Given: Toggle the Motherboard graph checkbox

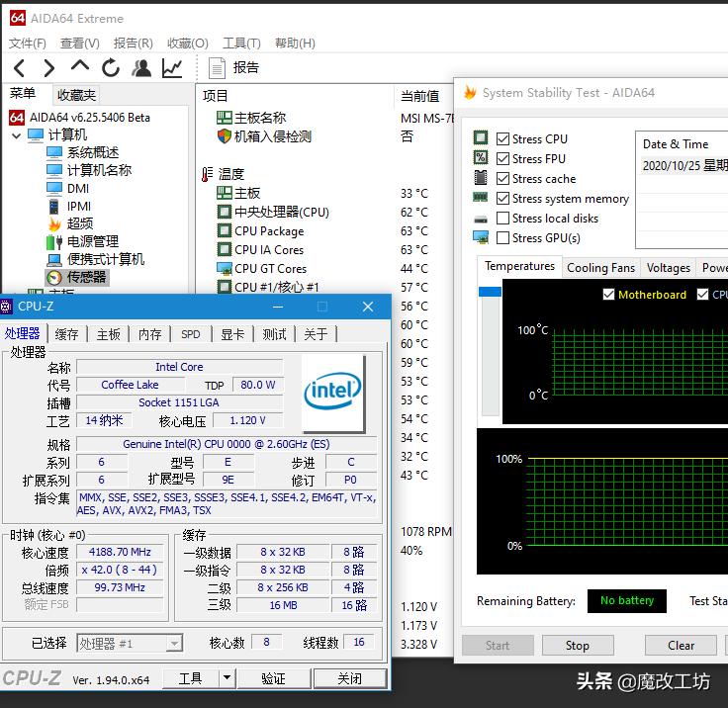Looking at the screenshot, I should (x=608, y=295).
